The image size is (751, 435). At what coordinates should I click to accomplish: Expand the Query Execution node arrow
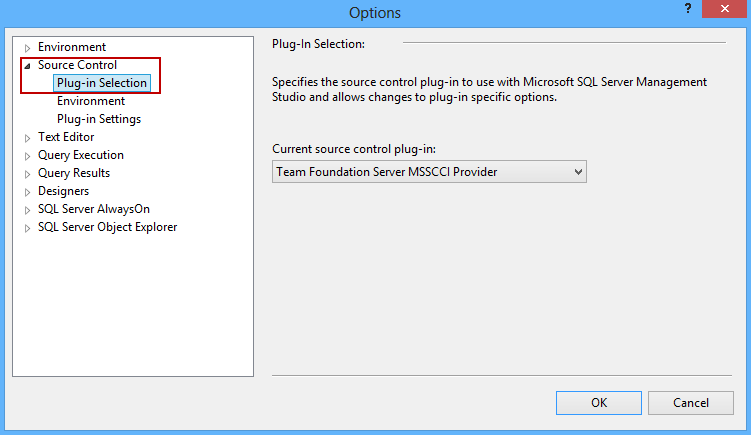27,156
